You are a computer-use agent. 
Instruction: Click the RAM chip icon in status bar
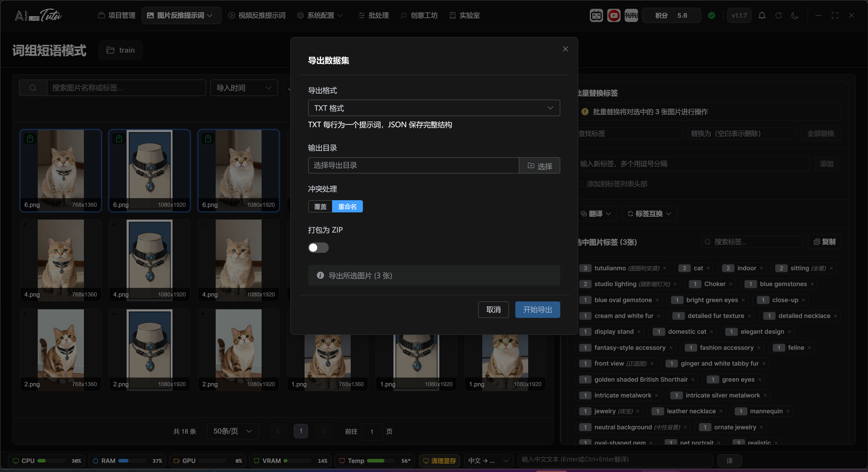[x=95, y=461]
